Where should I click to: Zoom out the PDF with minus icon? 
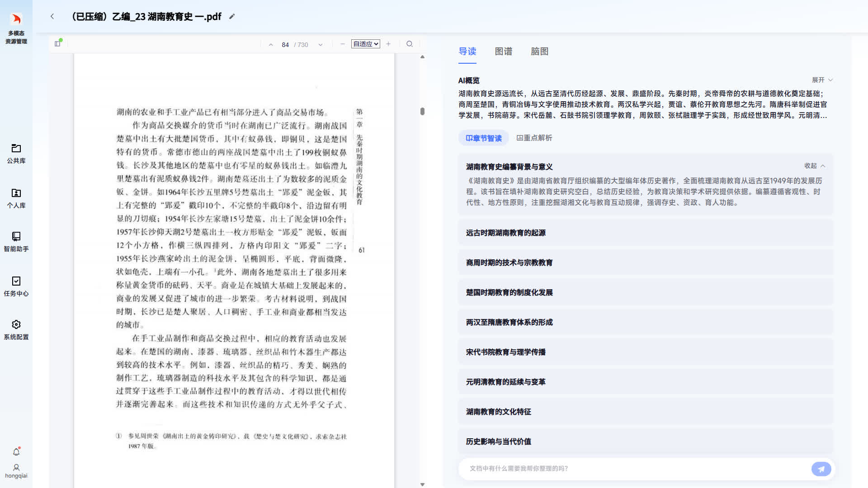click(343, 44)
